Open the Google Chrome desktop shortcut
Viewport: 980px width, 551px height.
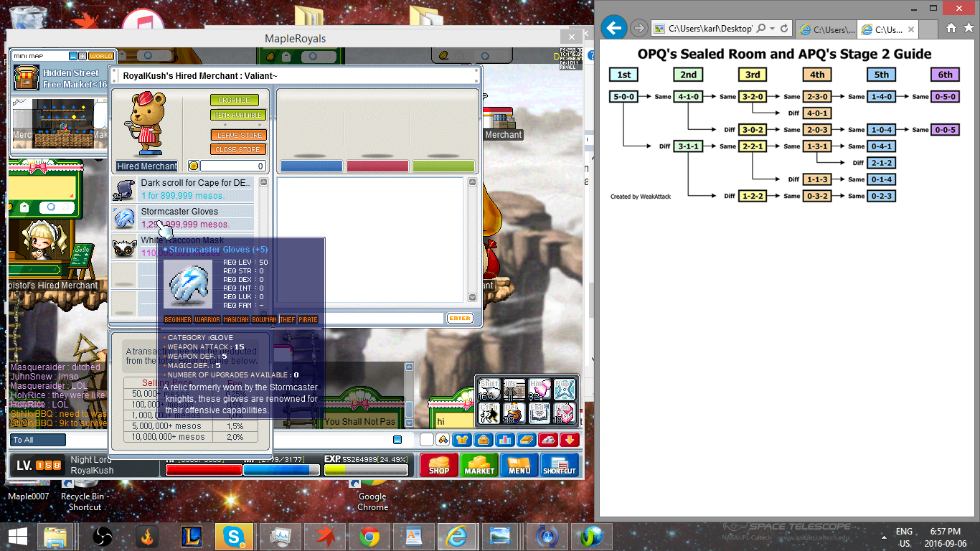pos(372,496)
